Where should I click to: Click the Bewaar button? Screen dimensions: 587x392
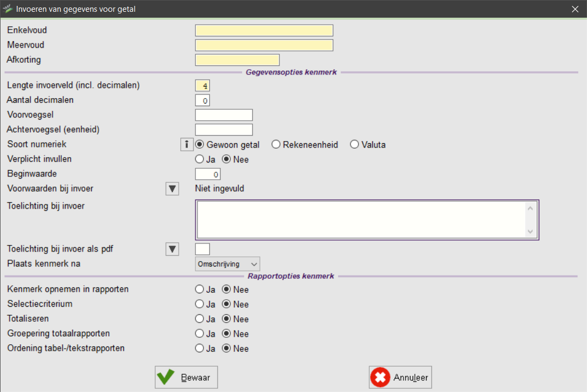click(x=186, y=378)
